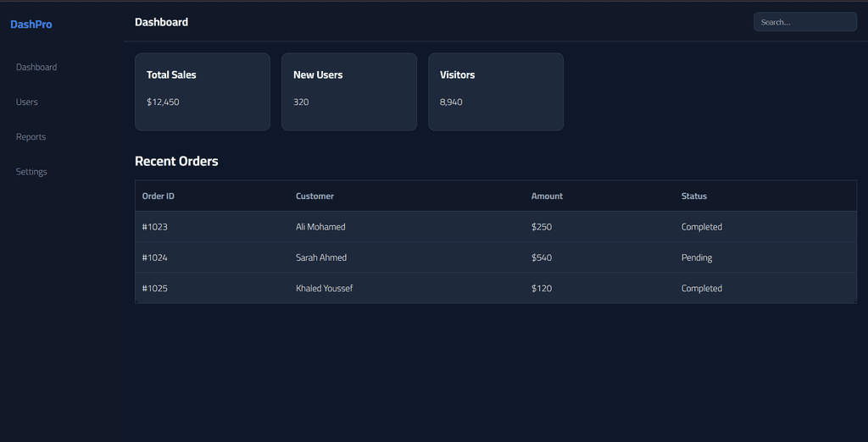This screenshot has width=868, height=442.
Task: Open the Reports section
Action: coord(31,136)
